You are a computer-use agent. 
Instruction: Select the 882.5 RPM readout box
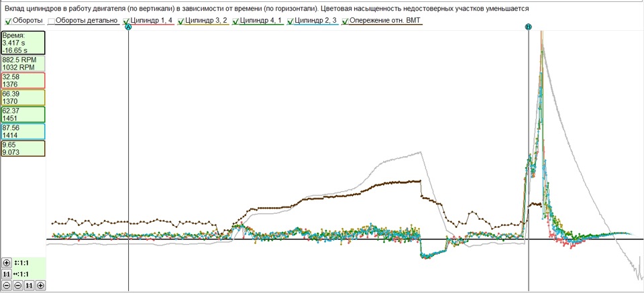point(23,63)
